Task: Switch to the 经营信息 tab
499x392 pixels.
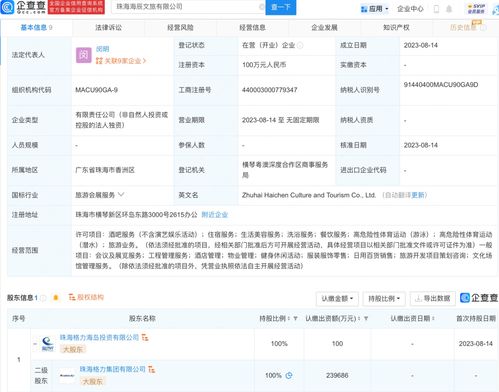Action: 252,28
